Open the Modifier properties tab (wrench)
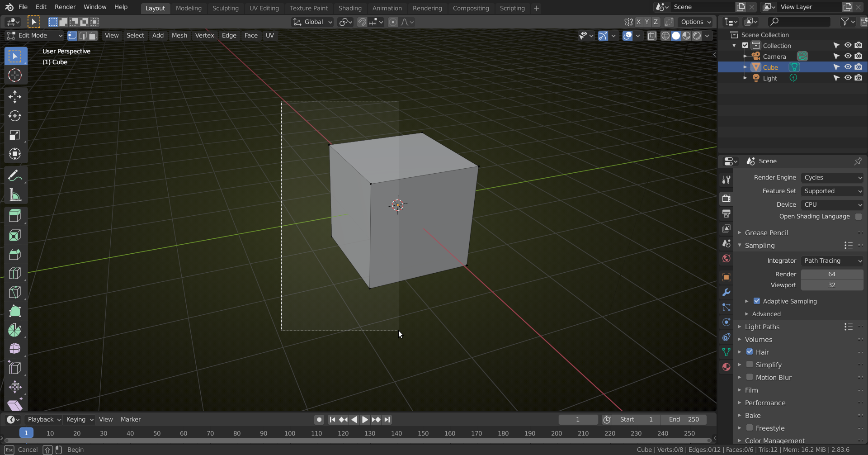 [x=726, y=292]
